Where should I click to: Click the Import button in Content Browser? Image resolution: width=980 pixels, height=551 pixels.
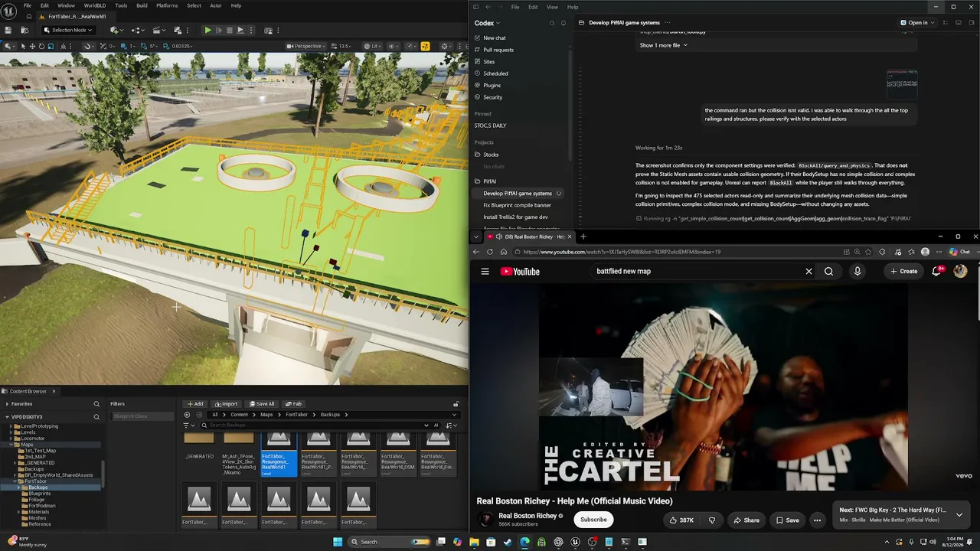pos(226,404)
